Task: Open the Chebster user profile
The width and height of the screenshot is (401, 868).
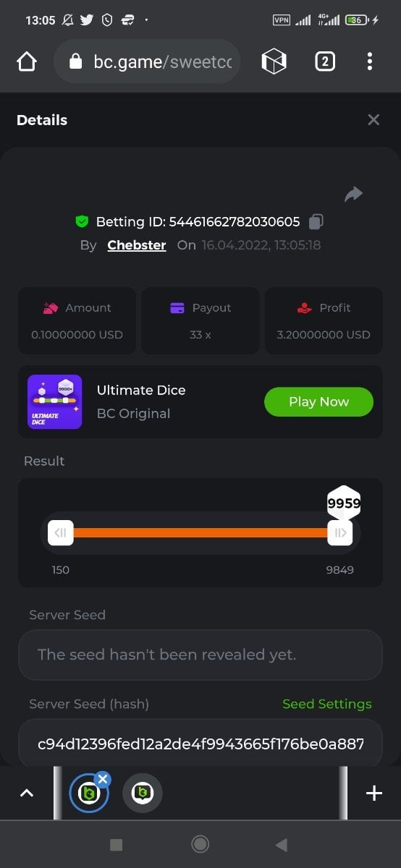Action: coord(137,245)
